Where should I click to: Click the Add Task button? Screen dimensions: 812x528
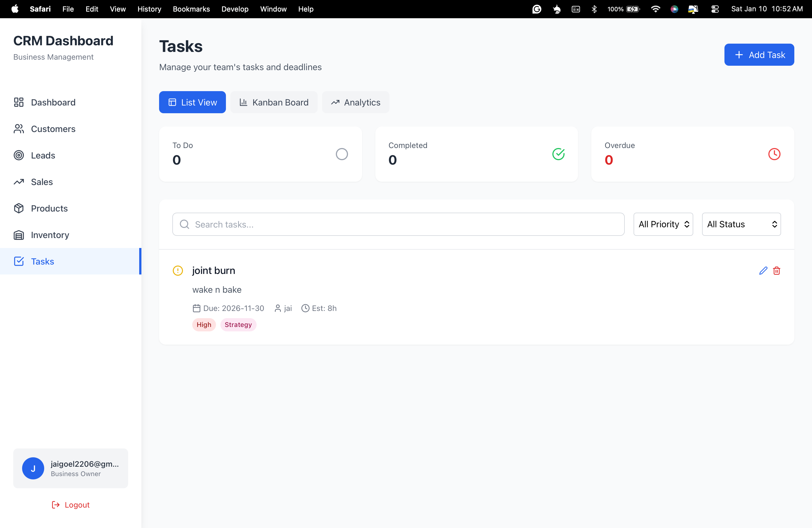pyautogui.click(x=759, y=55)
